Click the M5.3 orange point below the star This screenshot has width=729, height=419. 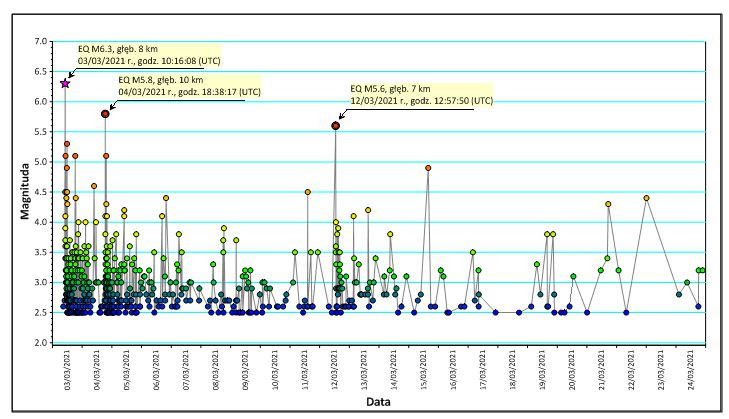67,144
